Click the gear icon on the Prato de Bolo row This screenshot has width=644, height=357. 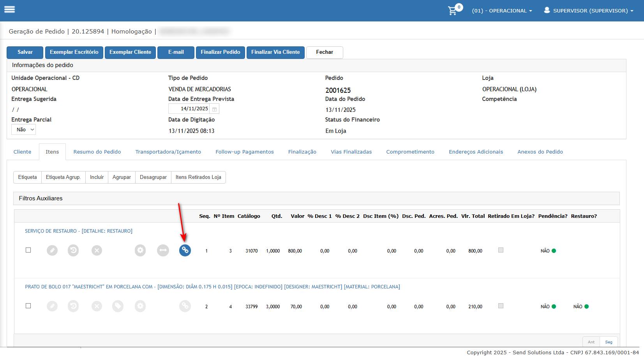pyautogui.click(x=140, y=306)
